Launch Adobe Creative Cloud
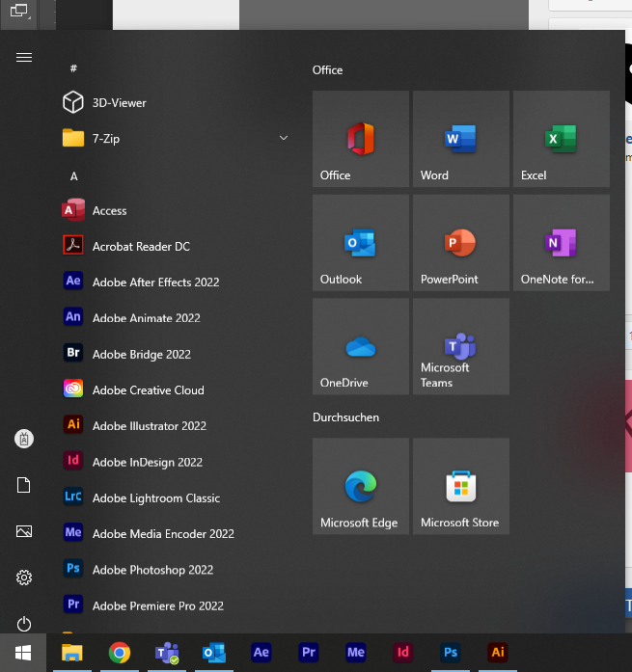632x672 pixels. (176, 390)
